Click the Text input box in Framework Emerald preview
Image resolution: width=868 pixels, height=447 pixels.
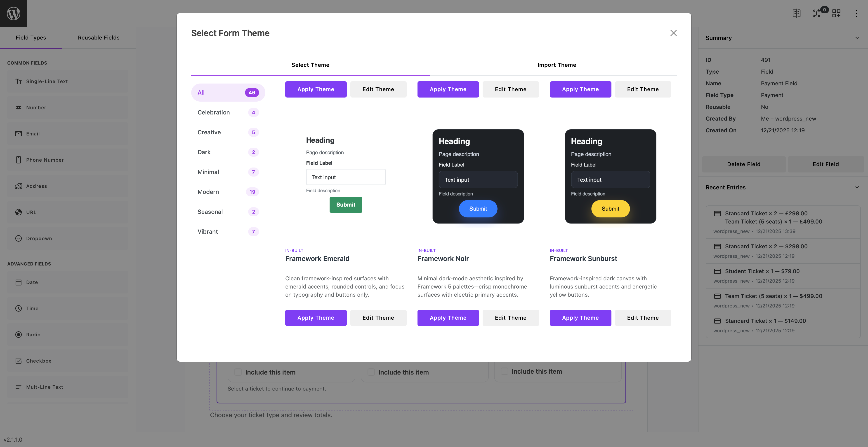[346, 177]
